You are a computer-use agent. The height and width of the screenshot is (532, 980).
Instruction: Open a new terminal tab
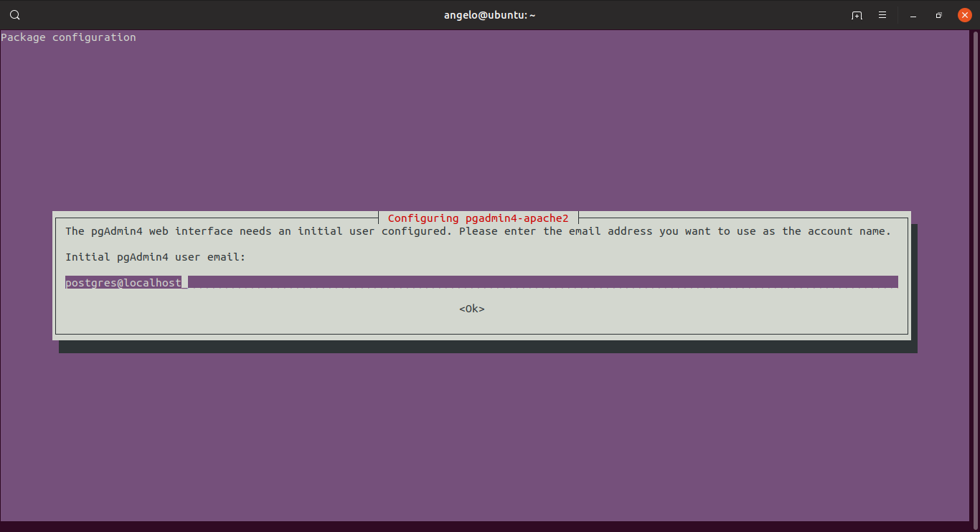tap(857, 15)
